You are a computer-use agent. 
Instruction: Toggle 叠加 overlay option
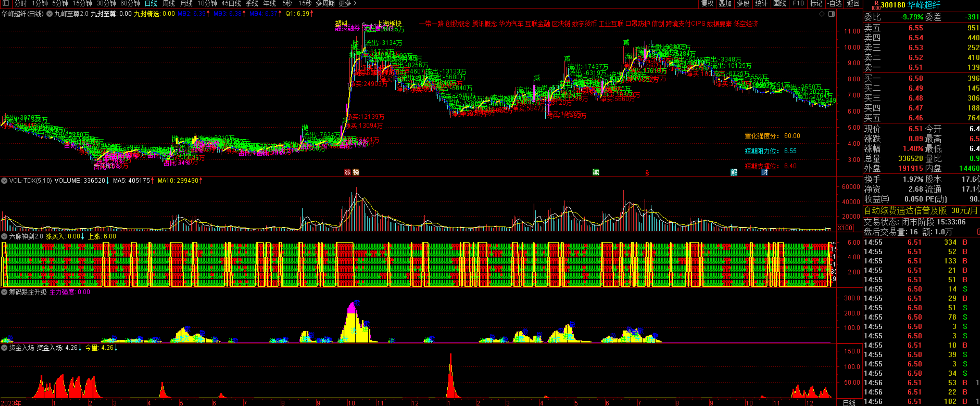(x=725, y=4)
